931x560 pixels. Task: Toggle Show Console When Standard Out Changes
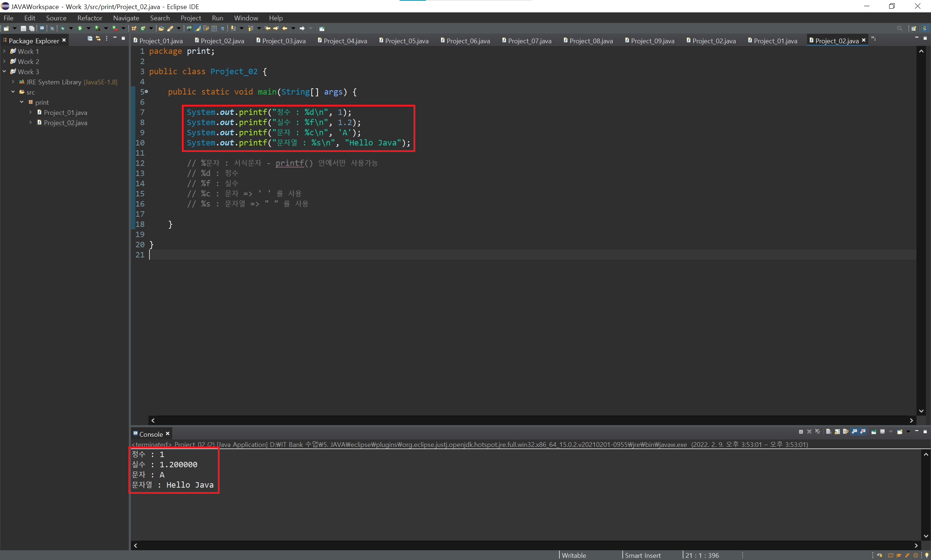(x=854, y=432)
